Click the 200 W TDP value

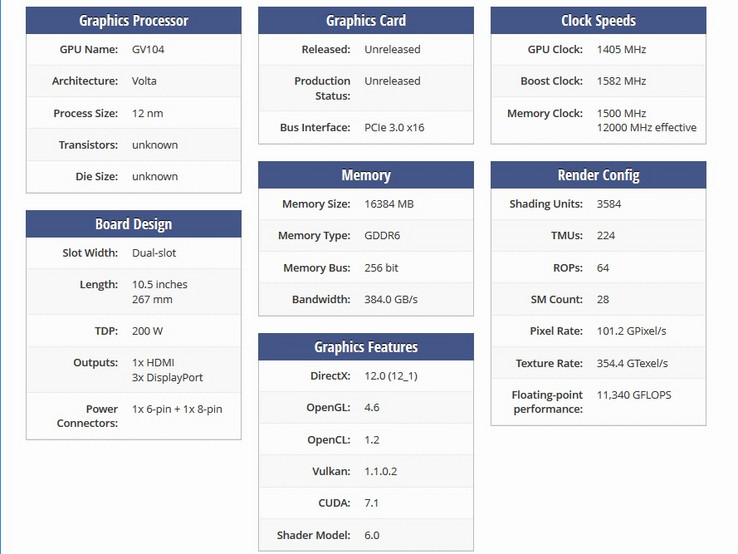tap(147, 330)
